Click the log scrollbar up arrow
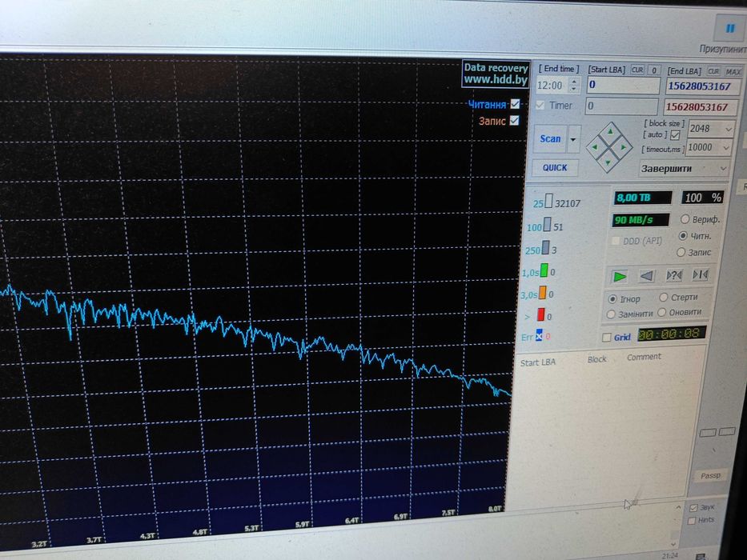The width and height of the screenshot is (747, 560). tap(678, 508)
